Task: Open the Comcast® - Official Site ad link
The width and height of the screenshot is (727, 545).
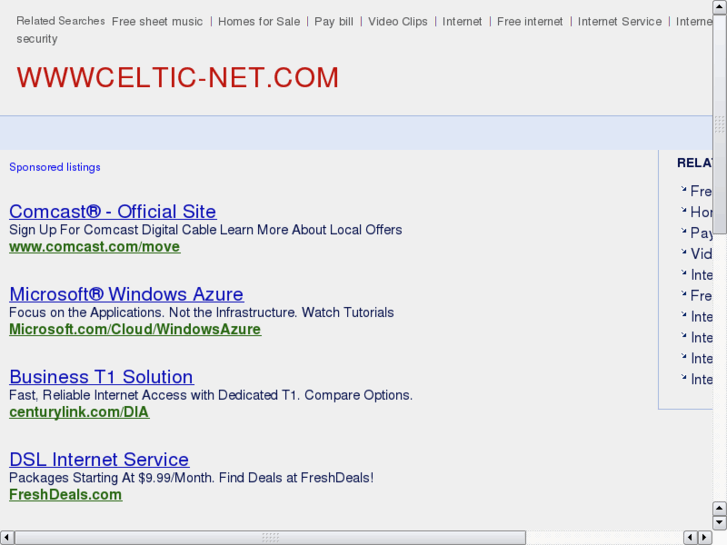Action: [x=113, y=212]
